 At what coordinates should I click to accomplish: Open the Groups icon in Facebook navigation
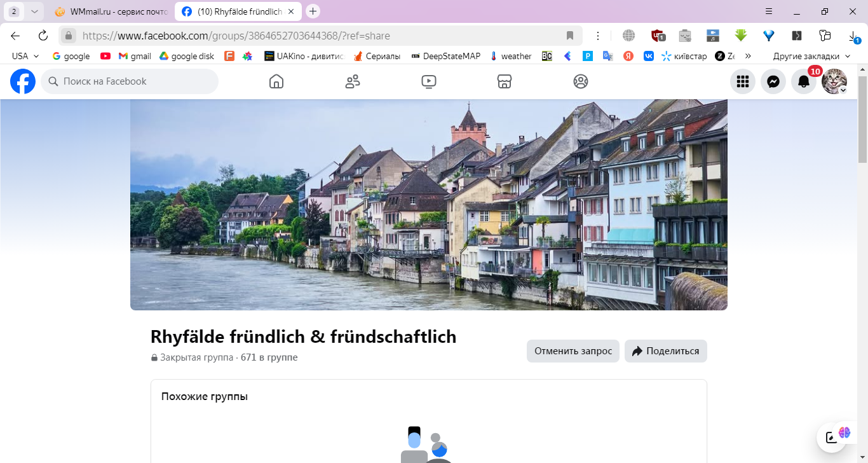click(x=581, y=81)
